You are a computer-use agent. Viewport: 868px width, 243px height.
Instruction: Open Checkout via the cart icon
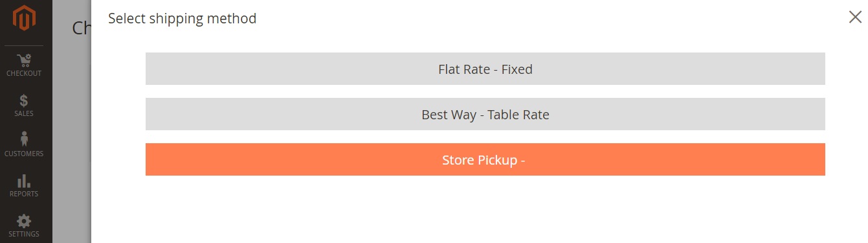pyautogui.click(x=24, y=60)
